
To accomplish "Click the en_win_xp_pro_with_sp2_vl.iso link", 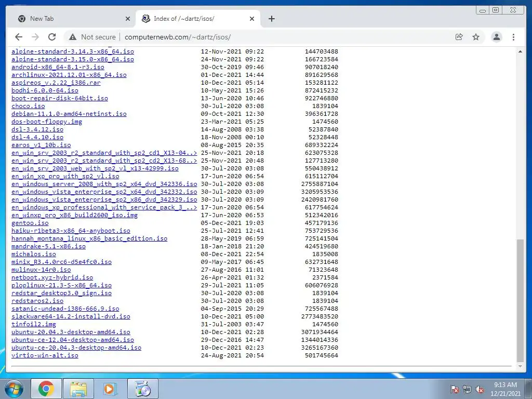I will (x=65, y=177).
